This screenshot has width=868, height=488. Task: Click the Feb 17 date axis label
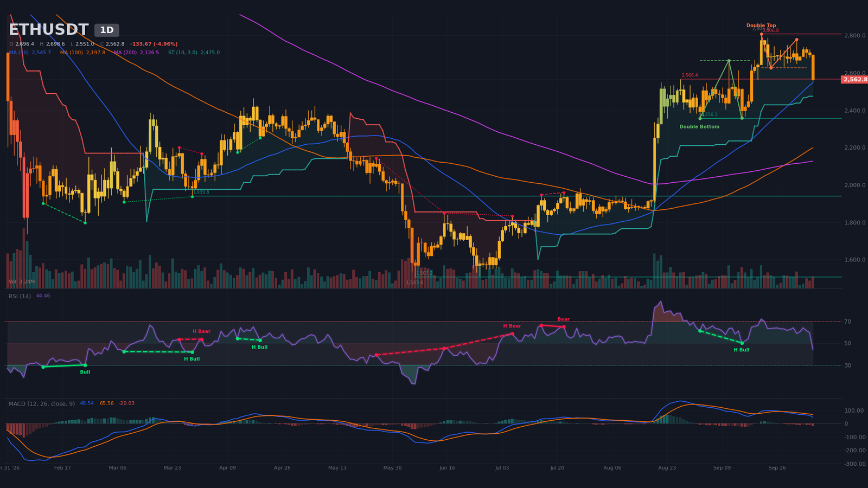(x=62, y=468)
